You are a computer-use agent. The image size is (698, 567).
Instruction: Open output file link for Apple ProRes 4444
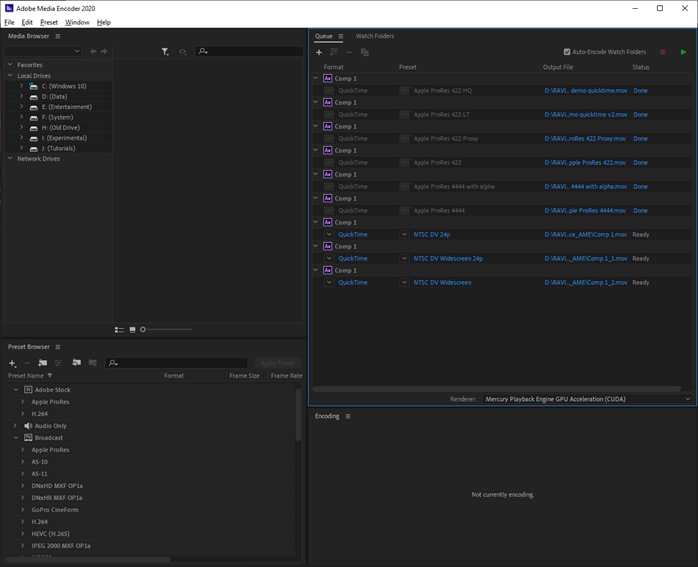585,210
